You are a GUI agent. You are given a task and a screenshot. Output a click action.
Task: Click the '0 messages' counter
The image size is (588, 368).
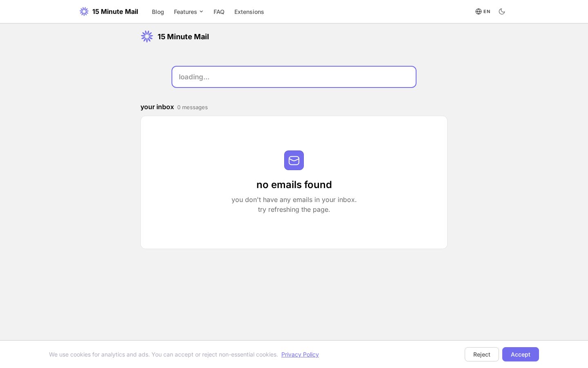pyautogui.click(x=192, y=107)
